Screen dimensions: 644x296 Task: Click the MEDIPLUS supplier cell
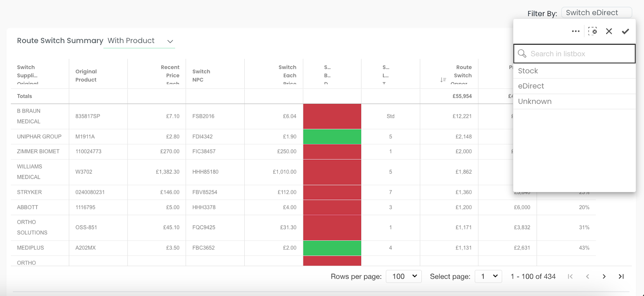click(x=39, y=248)
